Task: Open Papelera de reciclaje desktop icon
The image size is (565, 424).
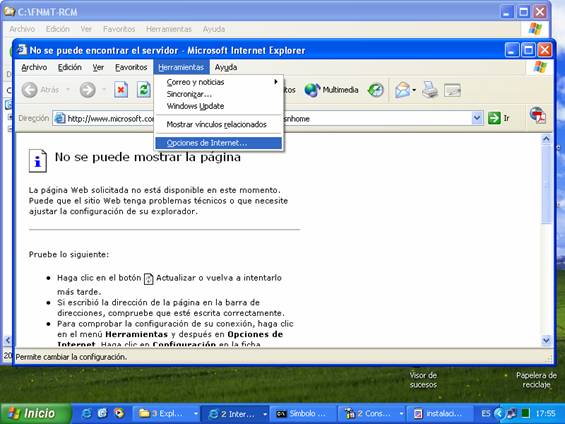Action: tap(536, 380)
